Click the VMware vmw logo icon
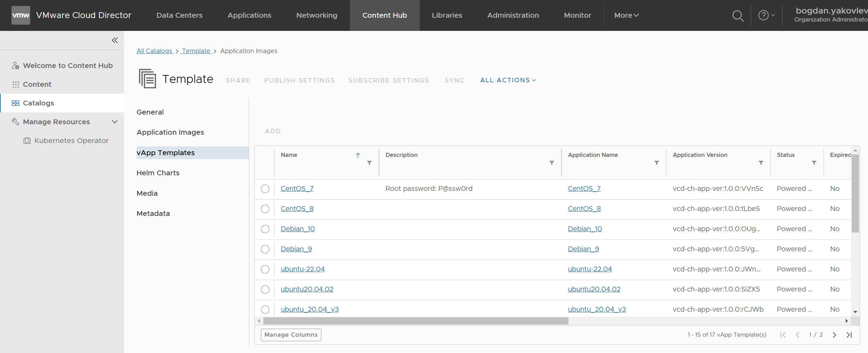The width and height of the screenshot is (868, 353). [21, 15]
